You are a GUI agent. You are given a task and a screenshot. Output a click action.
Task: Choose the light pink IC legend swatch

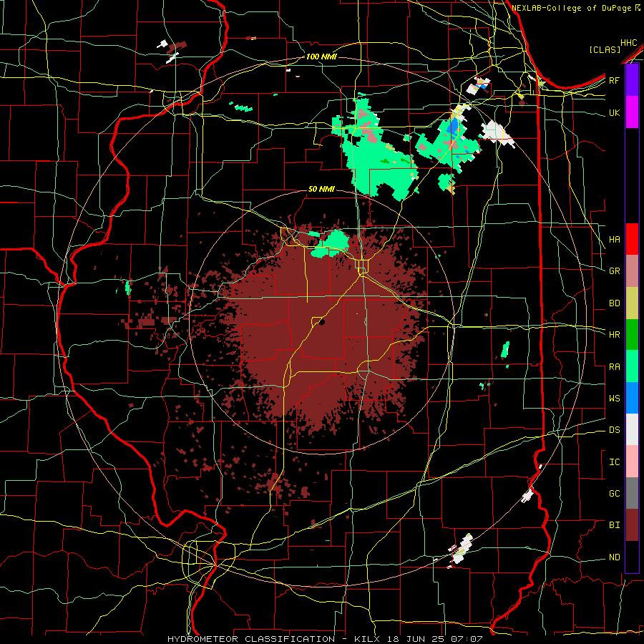[632, 462]
